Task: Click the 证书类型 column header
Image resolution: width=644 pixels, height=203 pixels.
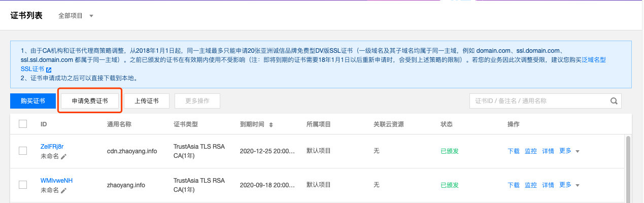Action: click(186, 124)
